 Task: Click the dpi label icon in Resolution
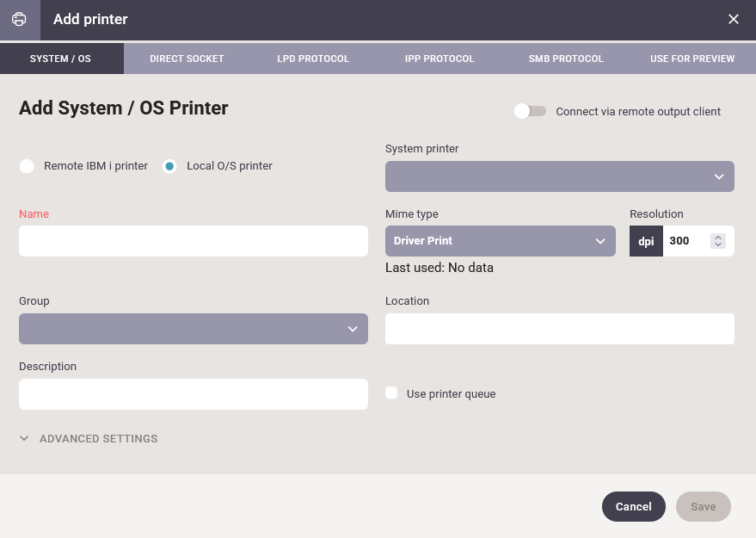coord(646,241)
